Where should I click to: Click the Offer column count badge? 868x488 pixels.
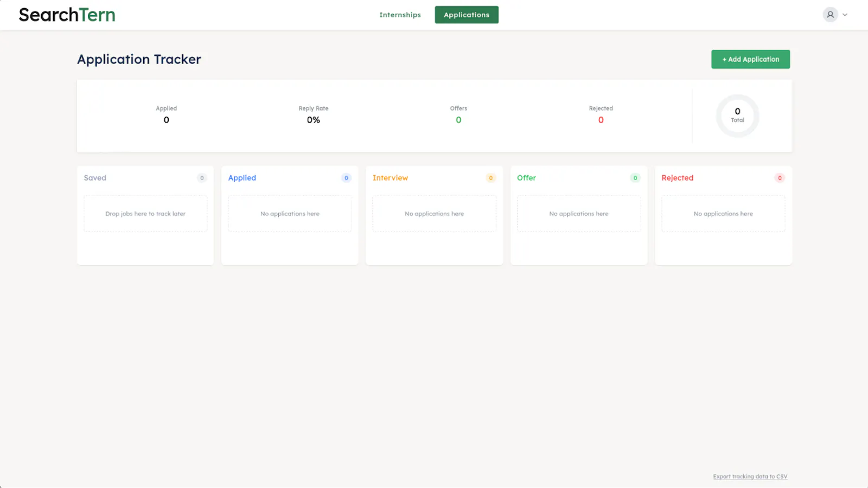click(635, 178)
